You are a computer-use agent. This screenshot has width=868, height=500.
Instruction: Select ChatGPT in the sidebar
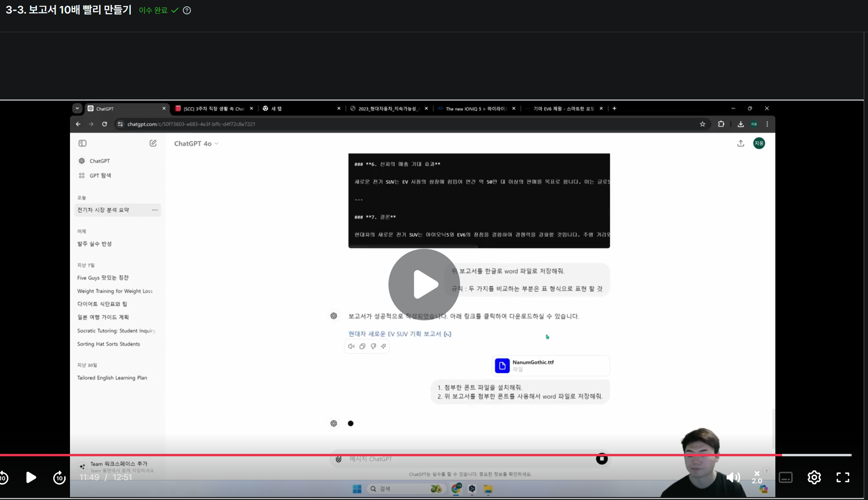[99, 161]
